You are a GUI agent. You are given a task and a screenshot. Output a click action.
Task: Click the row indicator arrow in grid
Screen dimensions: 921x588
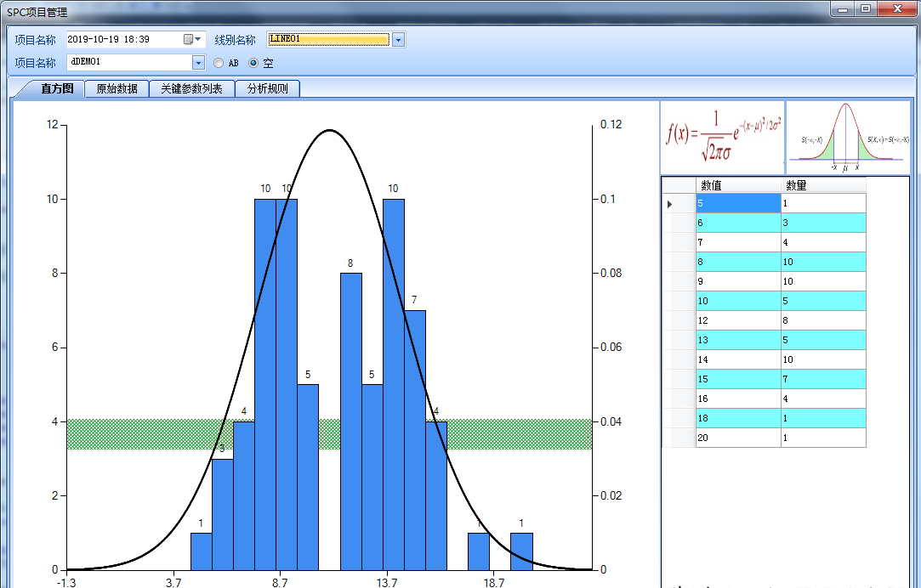(670, 204)
